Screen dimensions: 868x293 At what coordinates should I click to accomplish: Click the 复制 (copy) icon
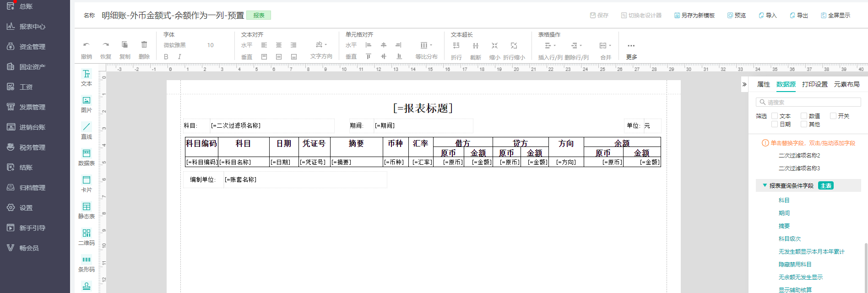click(x=125, y=44)
